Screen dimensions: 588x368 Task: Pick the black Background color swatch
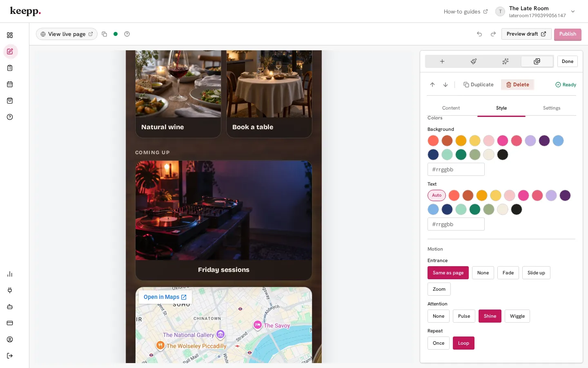pos(503,155)
